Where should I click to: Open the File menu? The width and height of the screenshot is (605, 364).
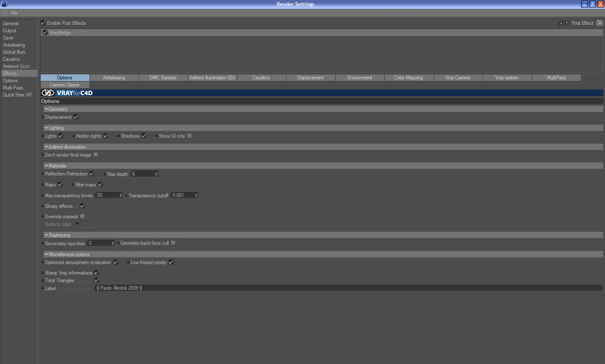click(14, 13)
